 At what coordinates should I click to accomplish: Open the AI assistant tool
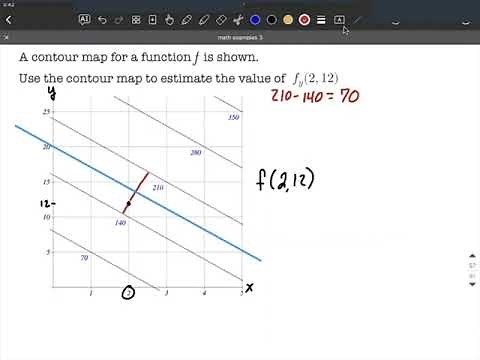tap(84, 20)
